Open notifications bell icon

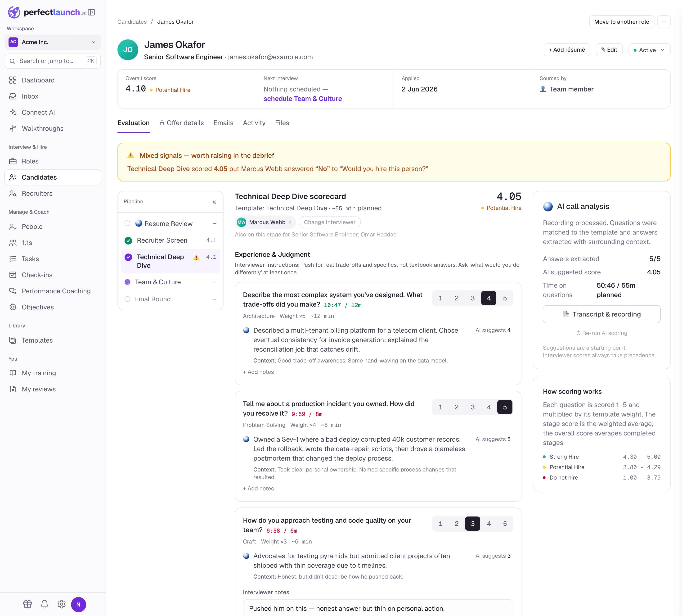click(44, 604)
